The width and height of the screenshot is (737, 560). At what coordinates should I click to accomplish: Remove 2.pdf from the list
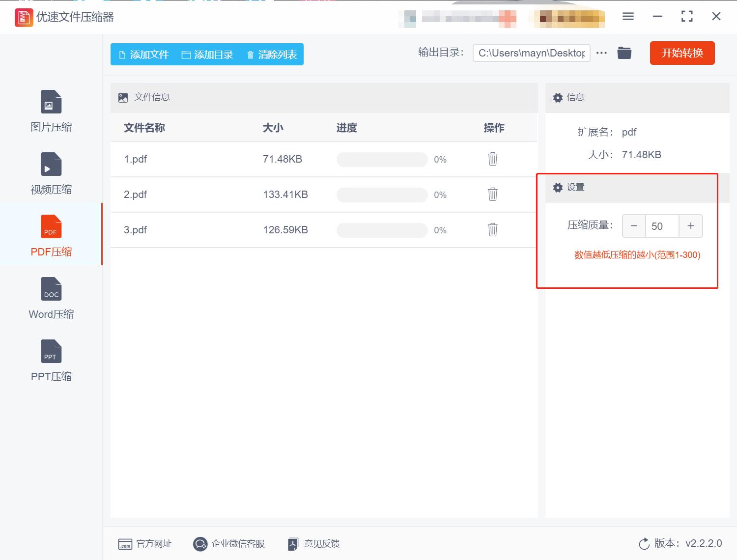coord(492,195)
